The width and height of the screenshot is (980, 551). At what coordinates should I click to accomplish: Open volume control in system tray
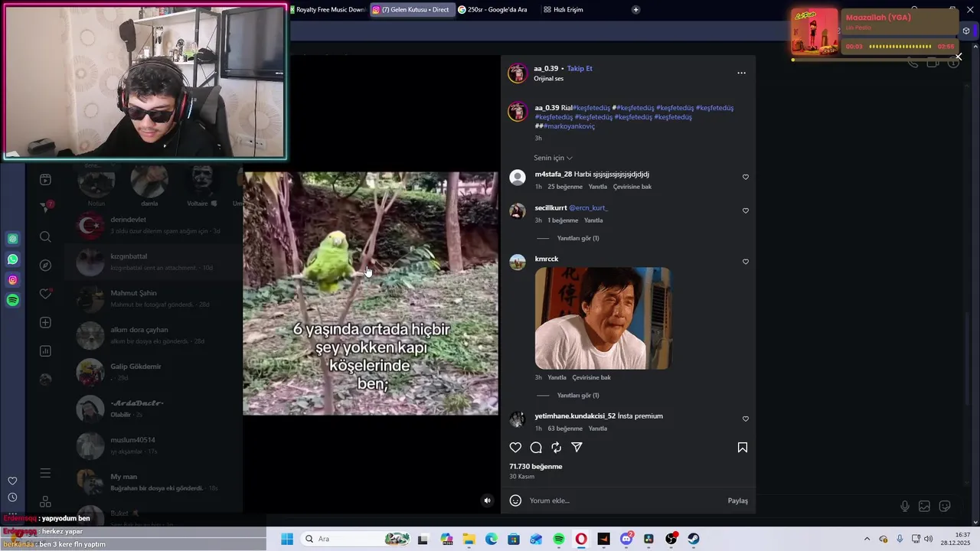pos(928,539)
